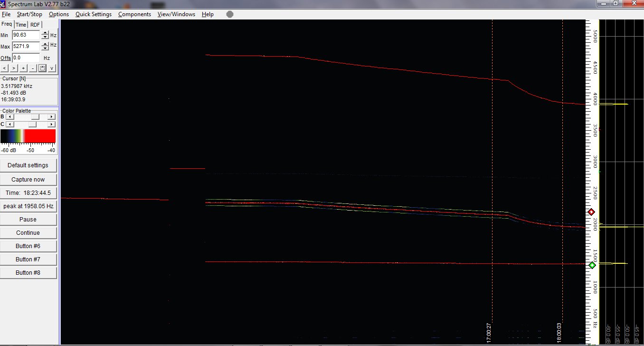Click the brightness B slider thumb
This screenshot has height=346, width=644.
[x=35, y=117]
